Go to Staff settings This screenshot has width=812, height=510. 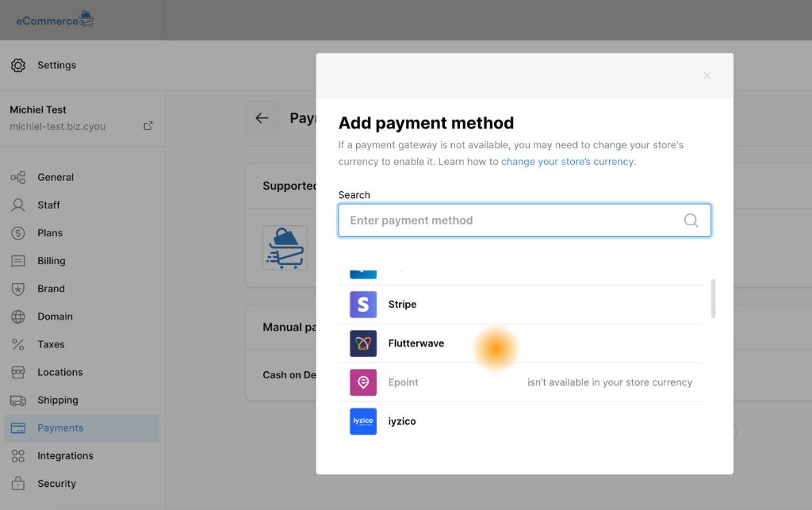click(x=48, y=205)
